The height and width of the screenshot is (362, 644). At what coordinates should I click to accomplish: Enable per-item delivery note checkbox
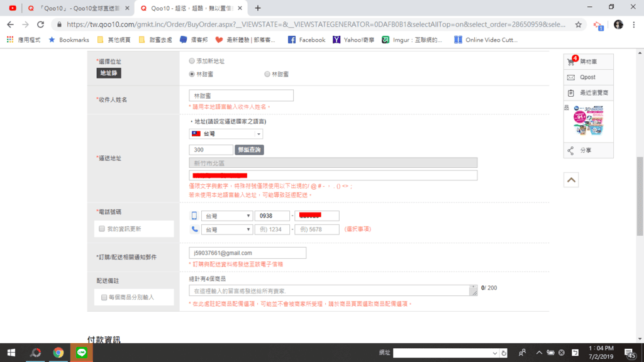[x=104, y=297]
